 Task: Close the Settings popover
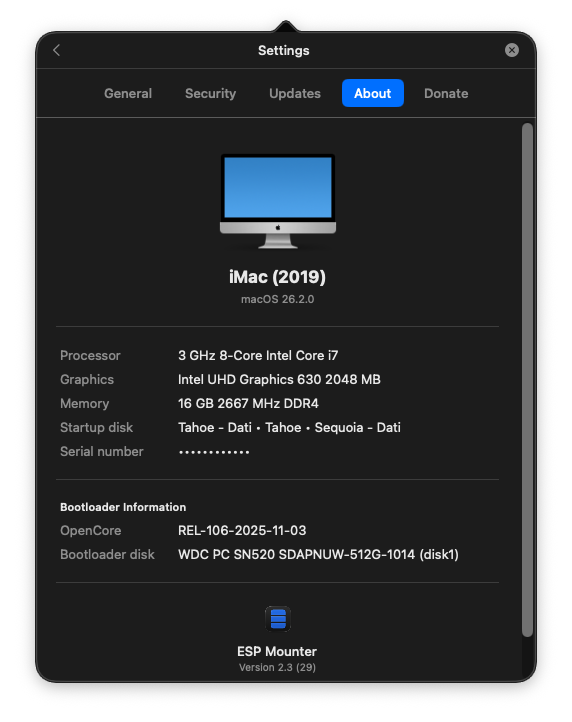click(511, 50)
